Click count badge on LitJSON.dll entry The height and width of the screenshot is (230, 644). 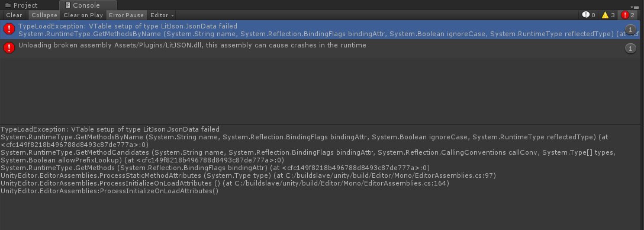[630, 49]
